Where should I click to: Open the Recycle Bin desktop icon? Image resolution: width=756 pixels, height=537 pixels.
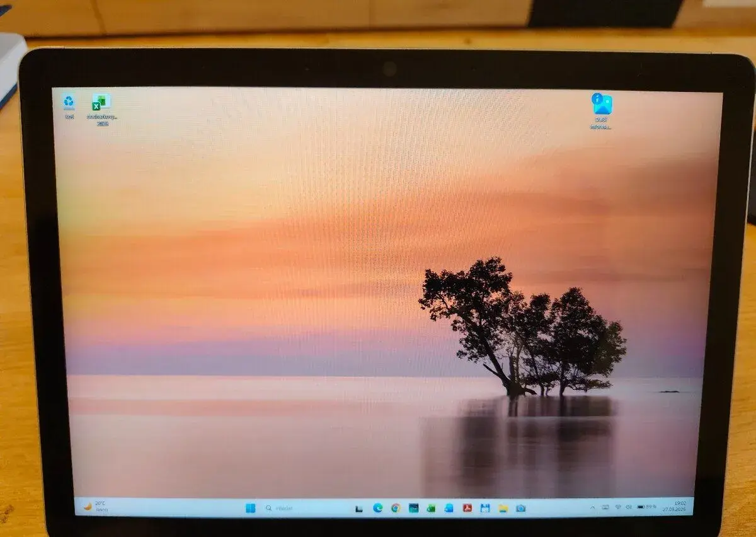69,105
